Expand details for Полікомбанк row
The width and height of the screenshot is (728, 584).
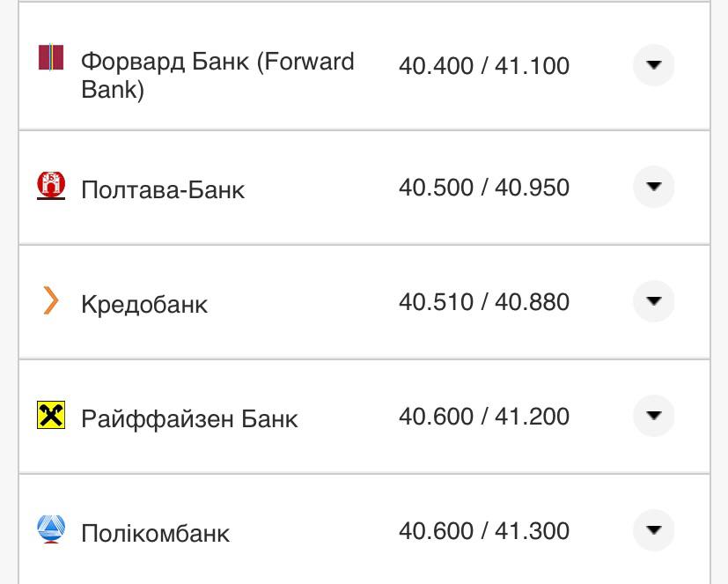[x=652, y=530]
